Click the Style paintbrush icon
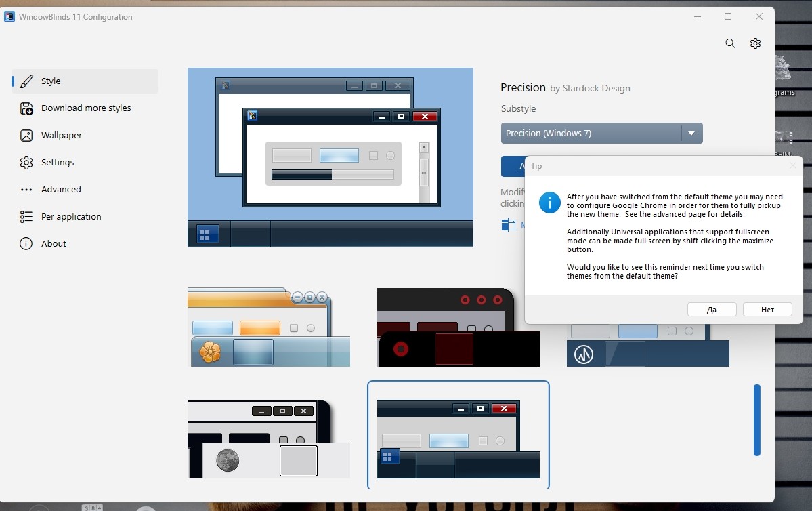 pyautogui.click(x=26, y=81)
